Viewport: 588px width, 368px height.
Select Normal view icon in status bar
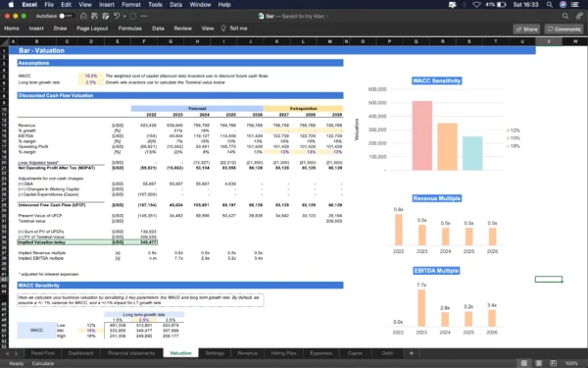tap(524, 363)
